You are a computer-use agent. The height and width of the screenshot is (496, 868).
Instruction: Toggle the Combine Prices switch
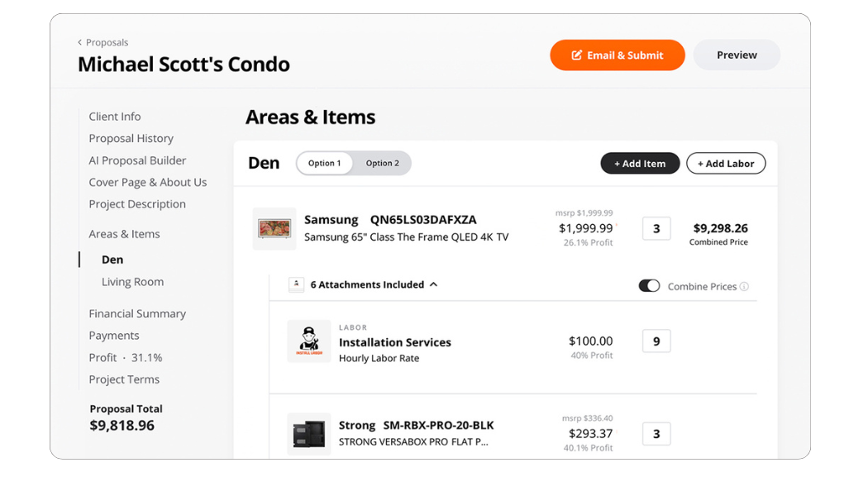tap(649, 286)
